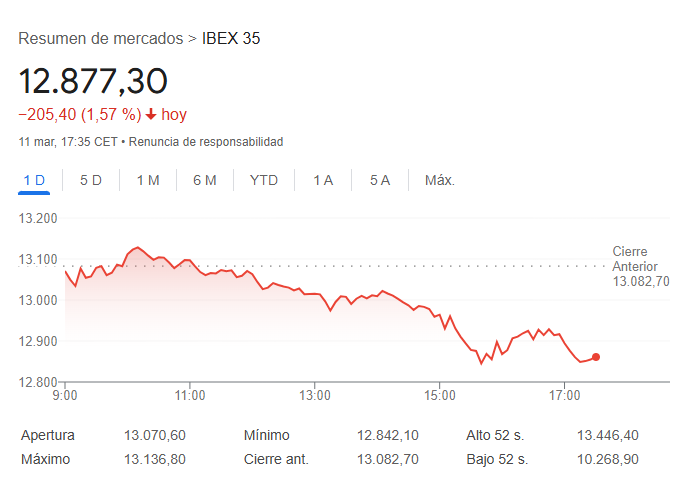687x483 pixels.
Task: Click the Bajo 52 s. value
Action: pos(608,459)
